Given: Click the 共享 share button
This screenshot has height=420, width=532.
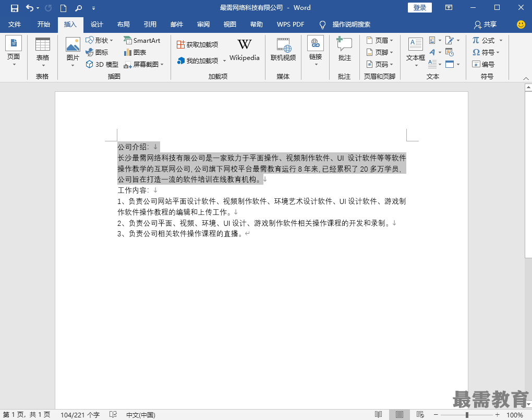Looking at the screenshot, I should (x=485, y=25).
